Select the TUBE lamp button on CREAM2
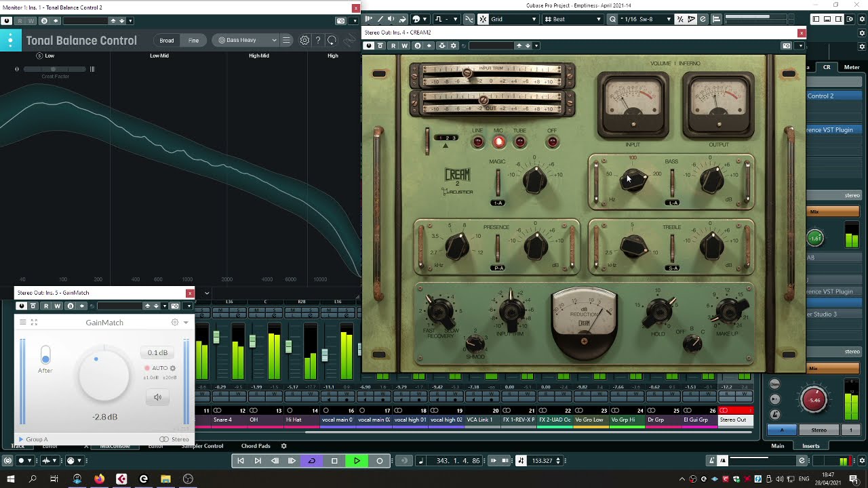The height and width of the screenshot is (488, 868). 520,142
